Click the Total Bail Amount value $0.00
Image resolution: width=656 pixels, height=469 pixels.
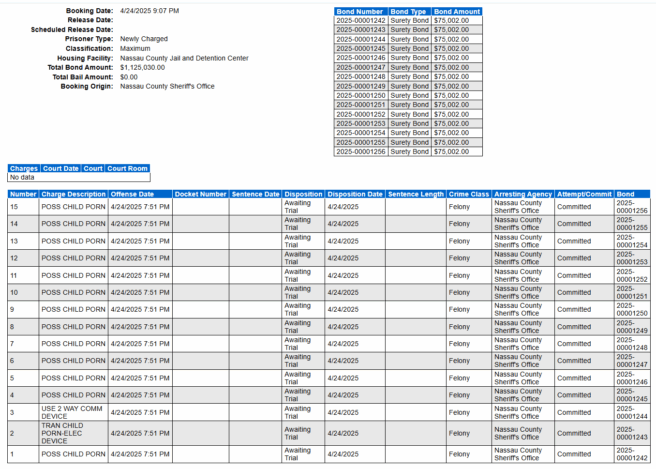pyautogui.click(x=128, y=77)
